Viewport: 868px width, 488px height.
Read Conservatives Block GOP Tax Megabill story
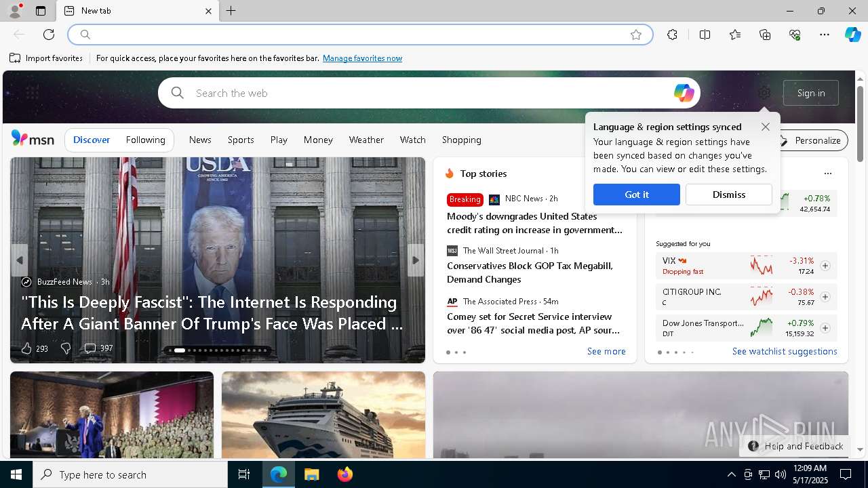click(x=530, y=272)
